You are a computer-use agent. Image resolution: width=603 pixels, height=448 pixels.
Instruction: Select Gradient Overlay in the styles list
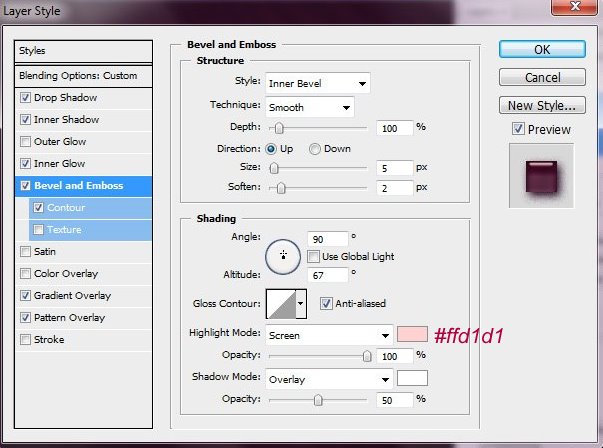(x=72, y=296)
